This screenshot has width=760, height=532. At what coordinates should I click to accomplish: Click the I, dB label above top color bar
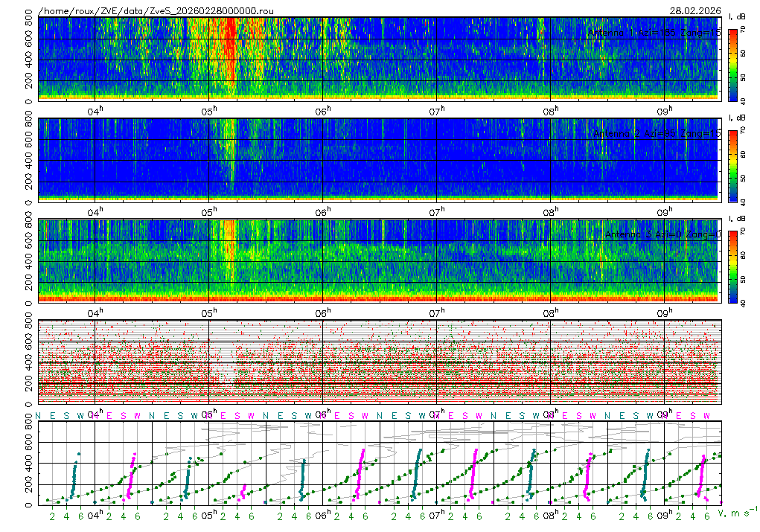click(x=737, y=16)
